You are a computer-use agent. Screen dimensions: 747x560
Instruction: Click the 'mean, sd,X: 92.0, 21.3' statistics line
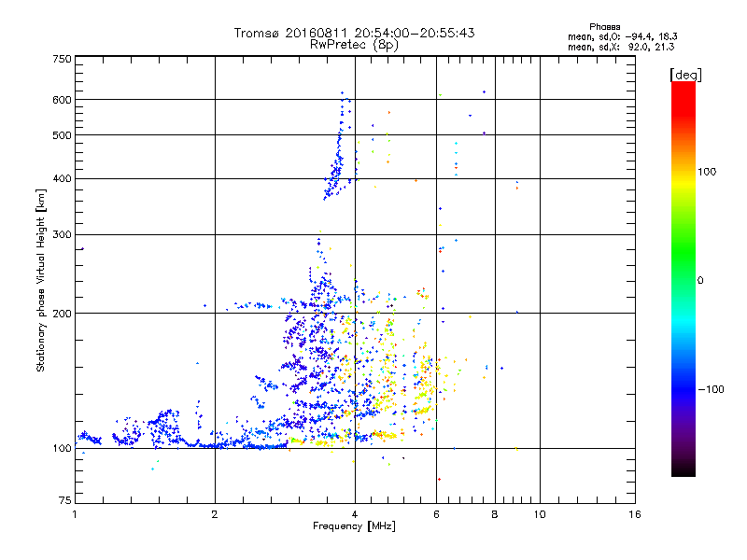621,47
